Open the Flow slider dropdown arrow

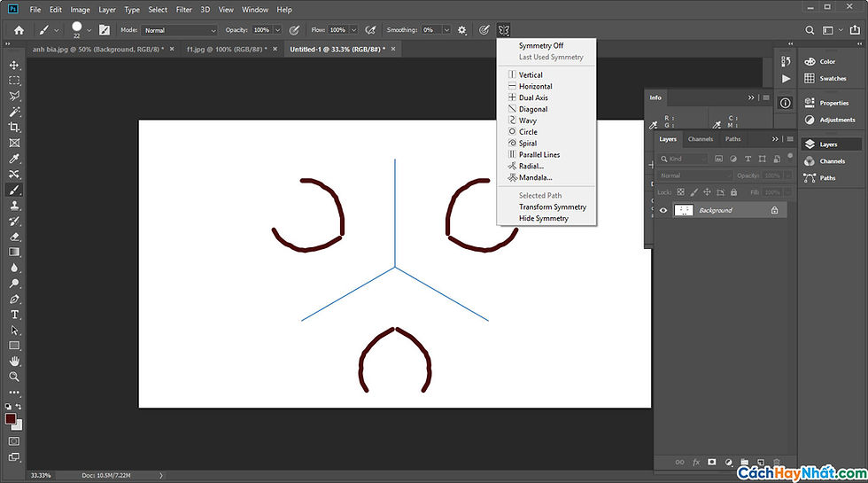353,30
